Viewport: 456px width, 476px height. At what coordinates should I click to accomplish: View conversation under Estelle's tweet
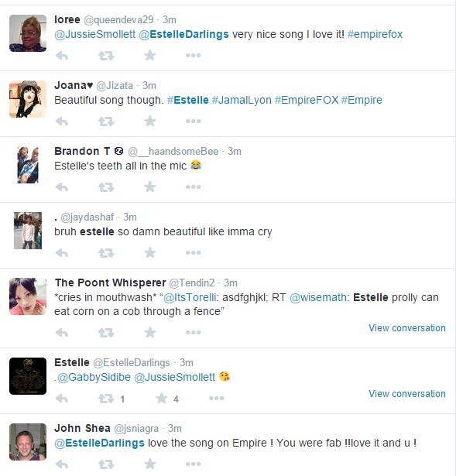coord(407,394)
